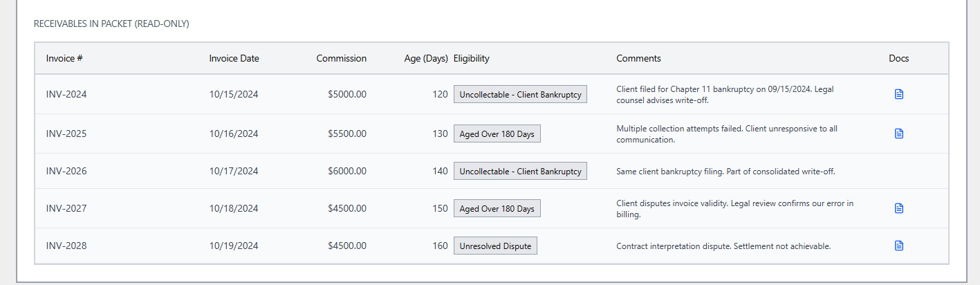Click the 'Multiple collection attempts failed' comment
980x285 pixels.
727,134
